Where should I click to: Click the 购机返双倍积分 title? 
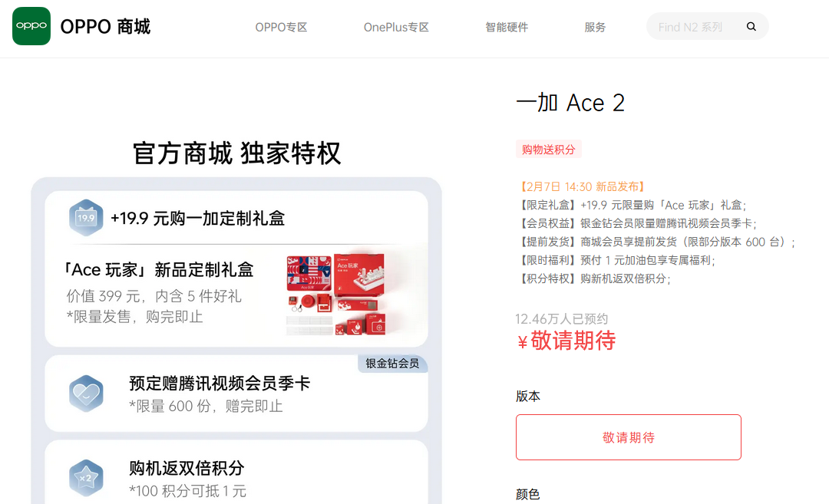point(187,468)
